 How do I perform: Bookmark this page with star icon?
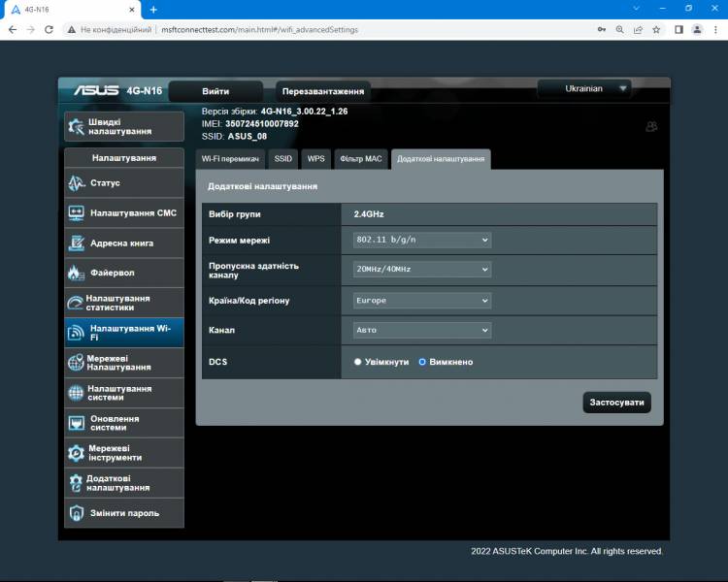656,30
